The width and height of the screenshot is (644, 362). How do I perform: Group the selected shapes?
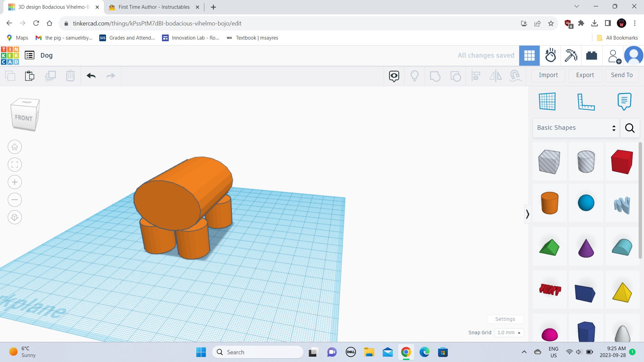tap(435, 76)
